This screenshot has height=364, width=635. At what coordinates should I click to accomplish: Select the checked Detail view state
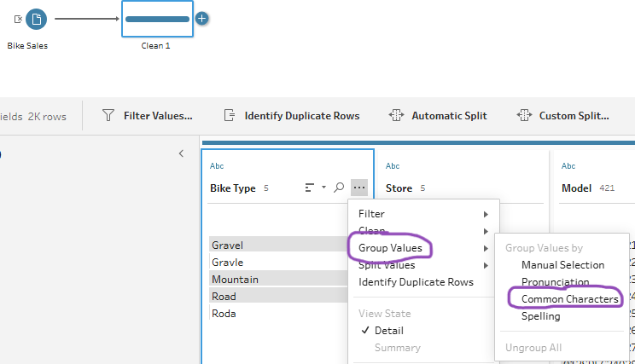(389, 330)
